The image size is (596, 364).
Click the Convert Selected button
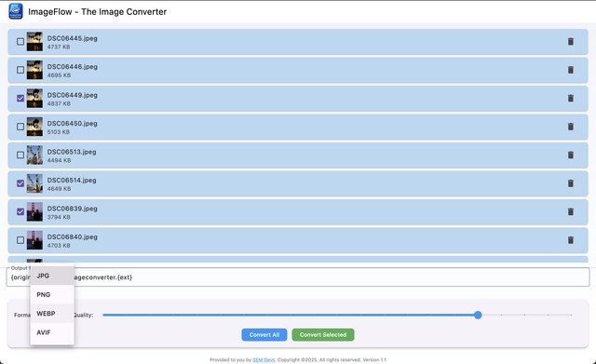coord(323,335)
